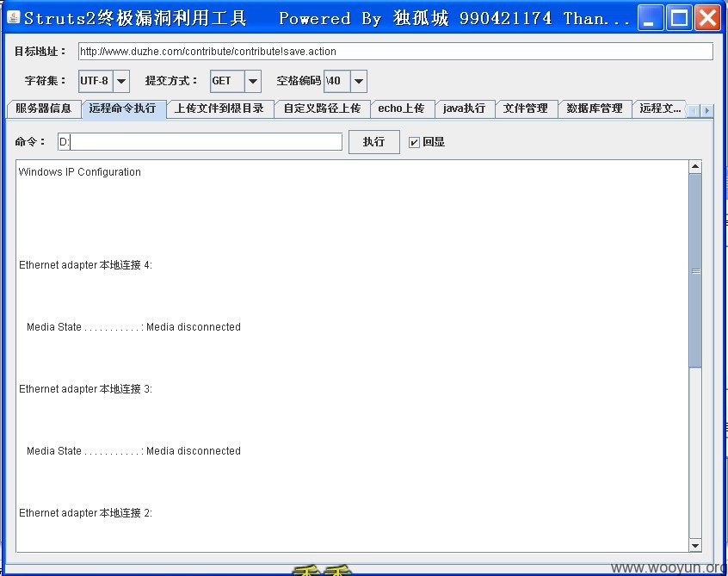Image resolution: width=728 pixels, height=576 pixels.
Task: Click the tab strip scroll-left arrow
Action: [694, 110]
